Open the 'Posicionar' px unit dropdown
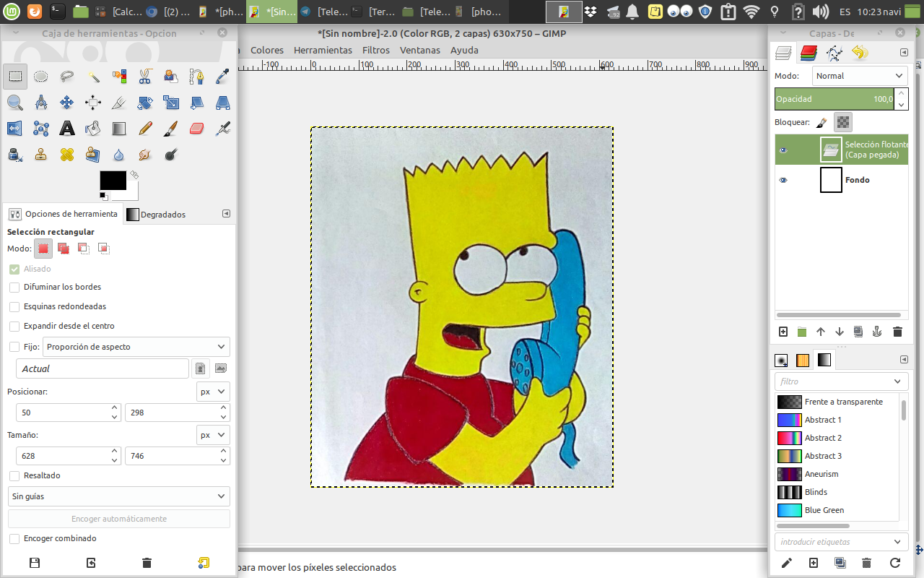924x578 pixels. click(x=213, y=392)
